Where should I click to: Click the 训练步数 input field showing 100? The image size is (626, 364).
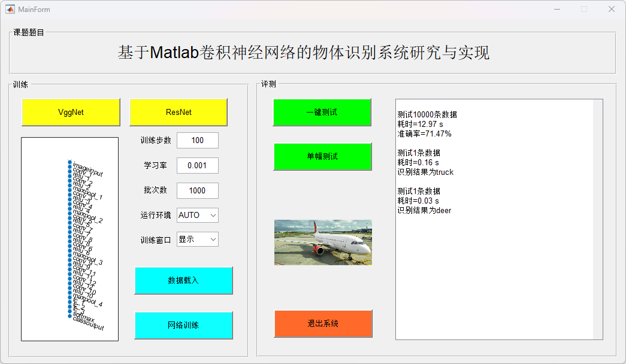(198, 141)
